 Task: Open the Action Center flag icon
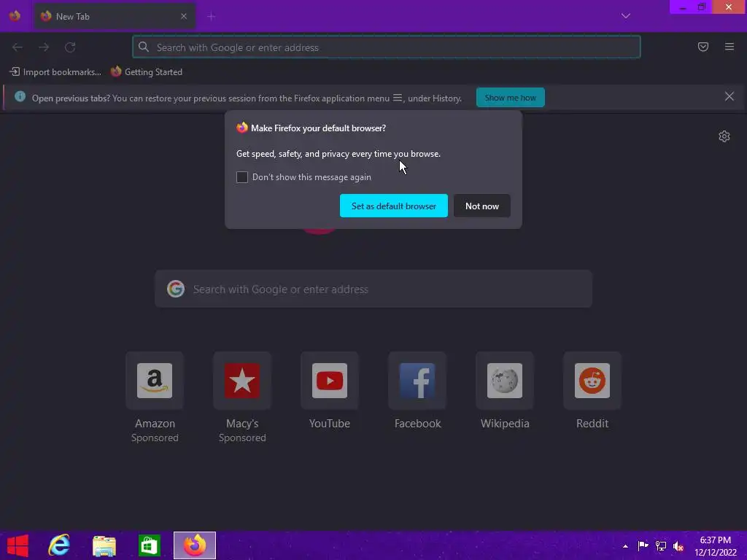point(643,545)
